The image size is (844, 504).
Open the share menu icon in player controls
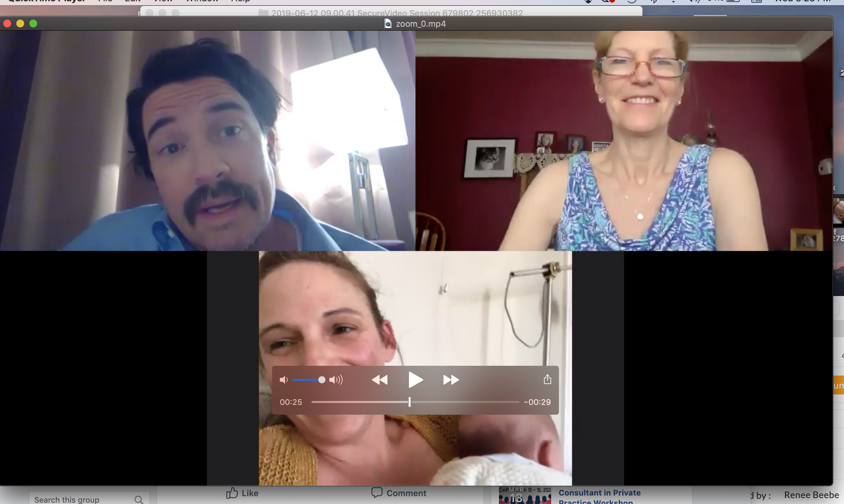click(547, 379)
